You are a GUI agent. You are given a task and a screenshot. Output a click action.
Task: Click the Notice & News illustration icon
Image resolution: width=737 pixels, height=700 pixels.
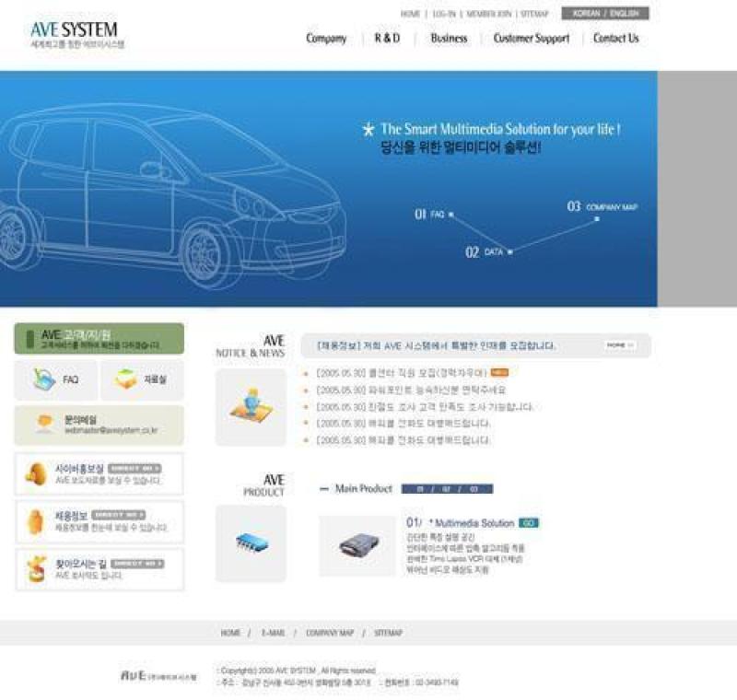[x=251, y=406]
